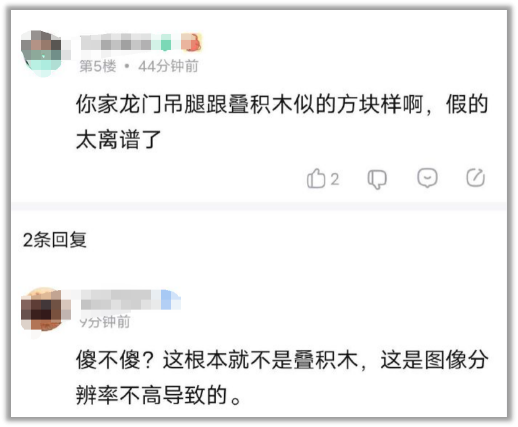Viewport: 518px width, 427px height.
Task: Share the comment using the share icon
Action: pos(475,178)
